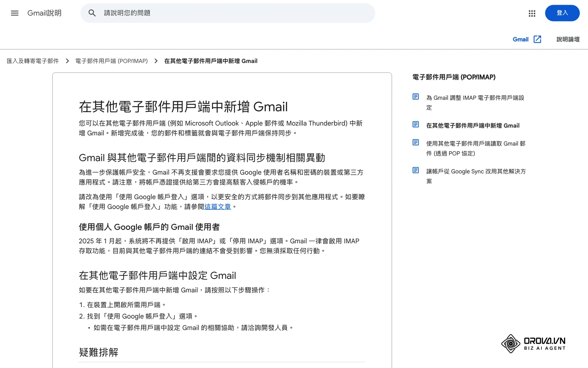Open Gmail via external-link icon
Image resolution: width=588 pixels, height=368 pixels.
tap(537, 39)
